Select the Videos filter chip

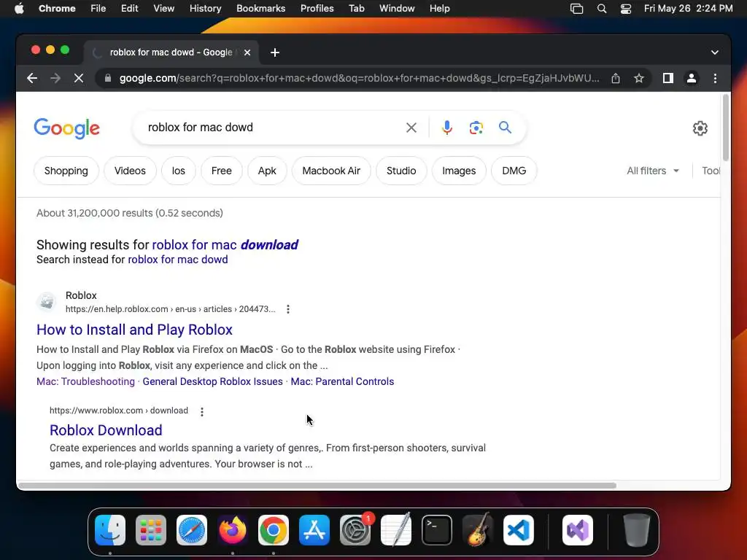(130, 171)
